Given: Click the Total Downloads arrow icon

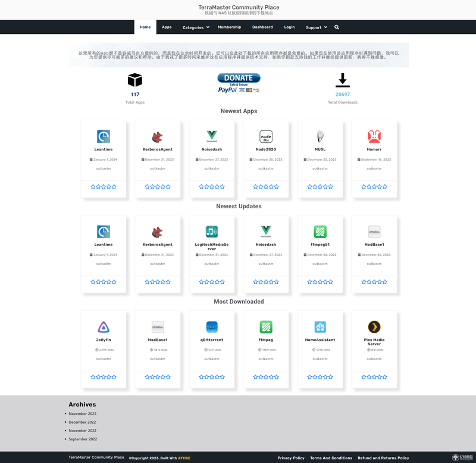Looking at the screenshot, I should pos(343,80).
